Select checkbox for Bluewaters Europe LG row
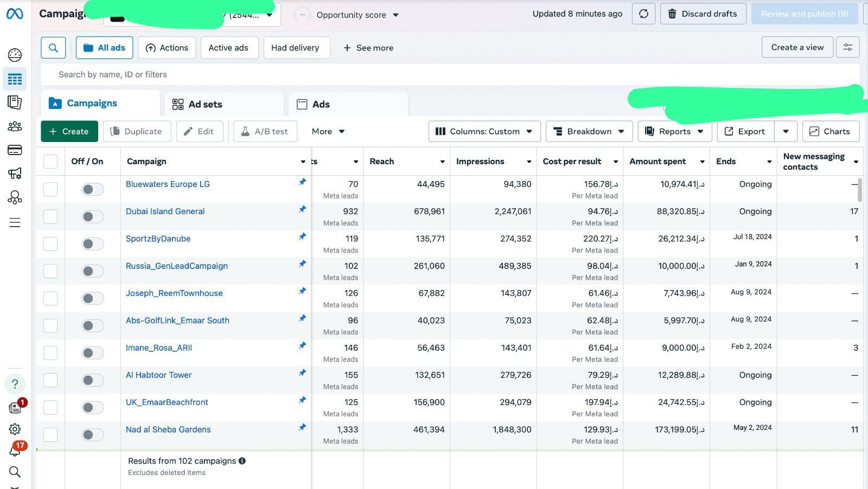 (50, 189)
